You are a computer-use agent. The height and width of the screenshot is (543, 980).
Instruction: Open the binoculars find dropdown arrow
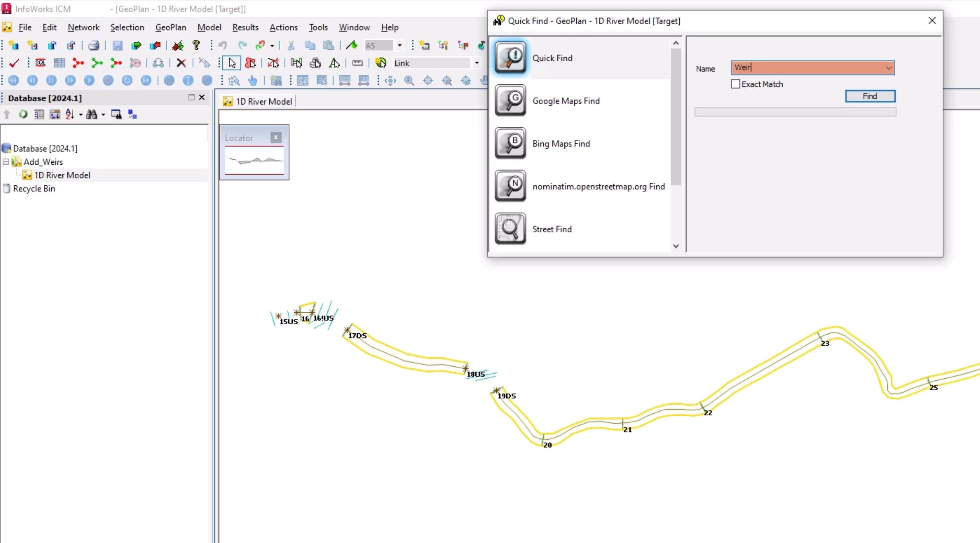tap(103, 115)
